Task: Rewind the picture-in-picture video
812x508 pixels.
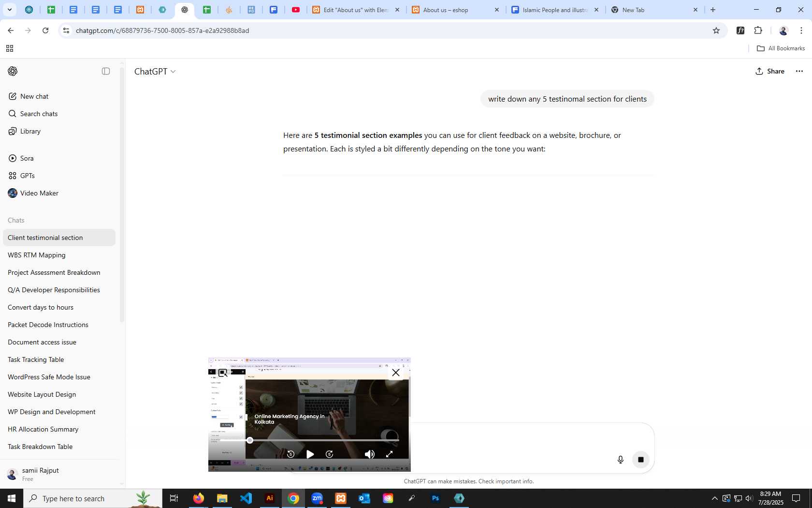Action: [290, 454]
